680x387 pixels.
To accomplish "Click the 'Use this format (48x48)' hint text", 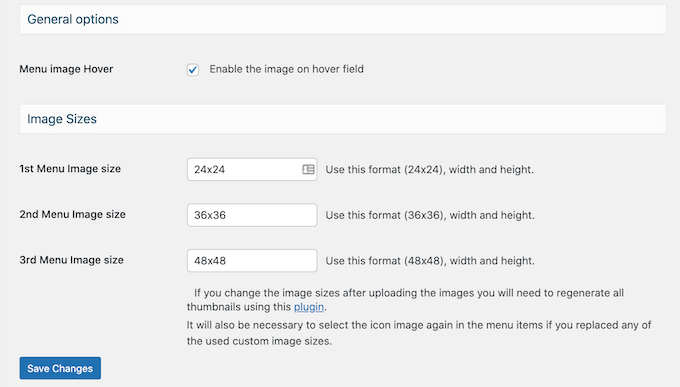I will pos(430,261).
